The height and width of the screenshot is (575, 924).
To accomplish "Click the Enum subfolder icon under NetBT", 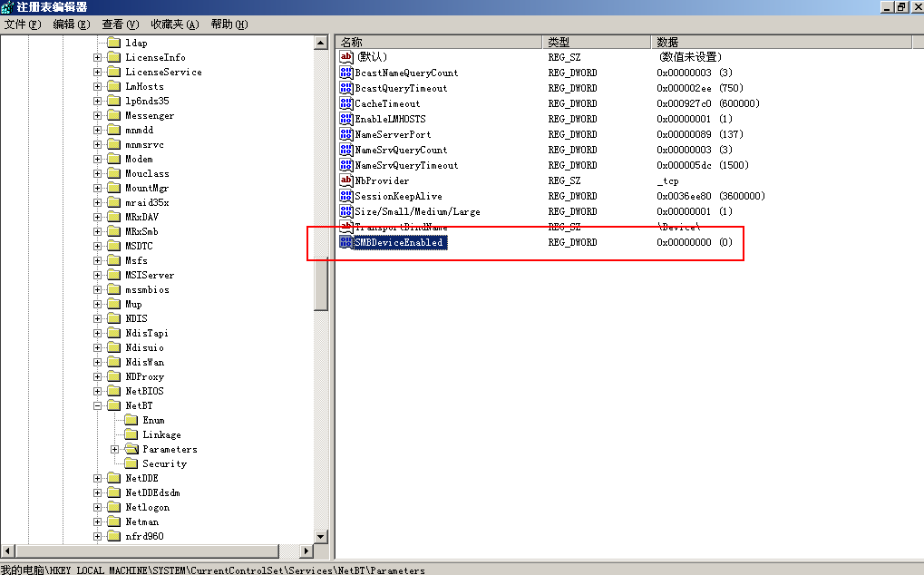I will point(131,420).
